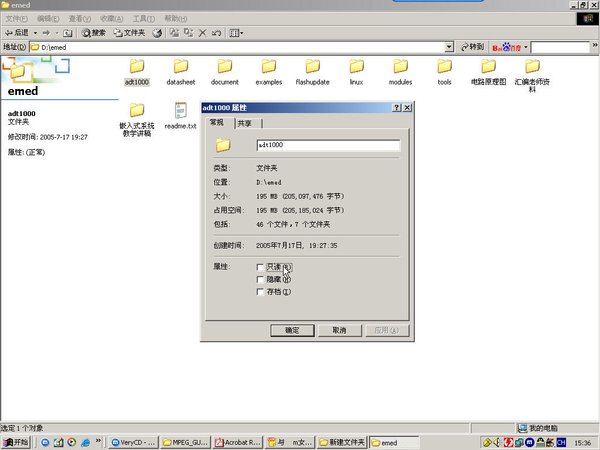Click the help question mark in dialog title
This screenshot has width=600, height=450.
[396, 107]
